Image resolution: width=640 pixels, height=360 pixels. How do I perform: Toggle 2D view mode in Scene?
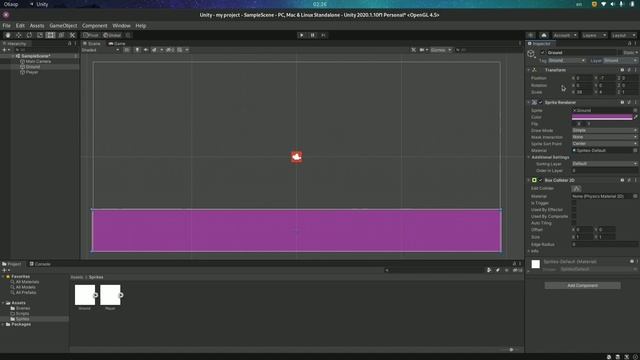[x=127, y=50]
